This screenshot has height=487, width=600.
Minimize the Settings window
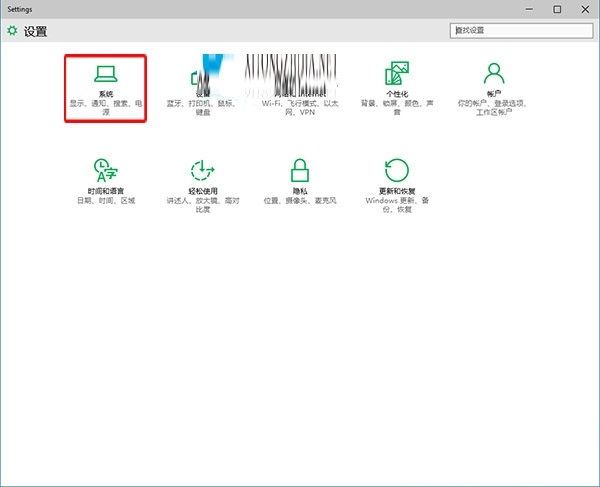tap(529, 9)
